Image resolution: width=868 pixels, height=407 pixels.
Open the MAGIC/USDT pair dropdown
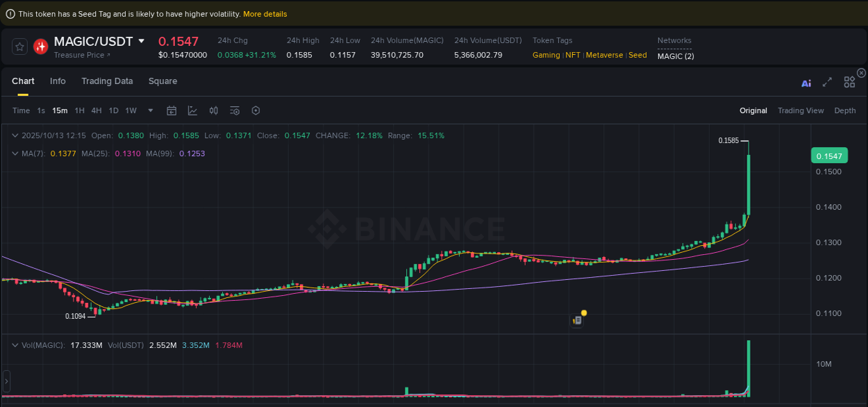pos(142,41)
